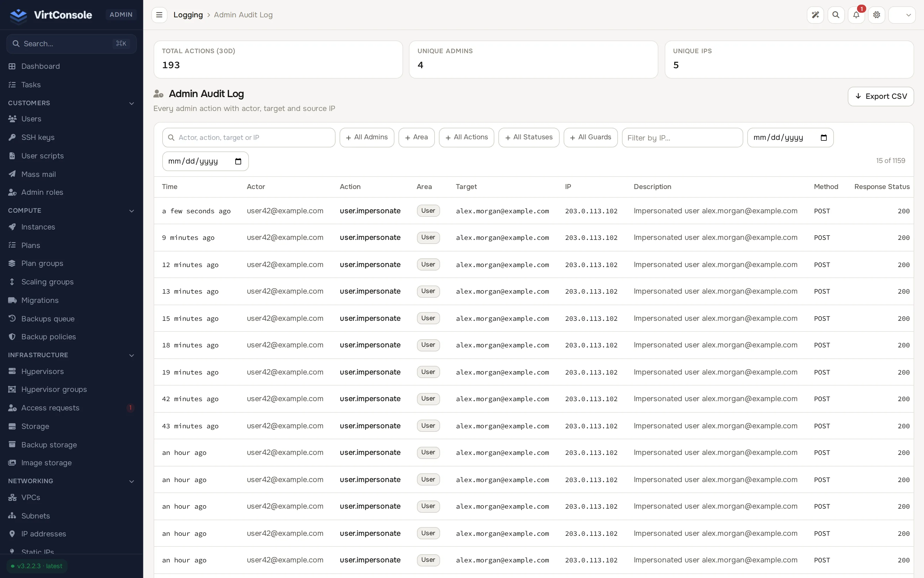Click user.impersonate in the 12 minutes ago row
Image resolution: width=924 pixels, height=578 pixels.
[x=370, y=264]
